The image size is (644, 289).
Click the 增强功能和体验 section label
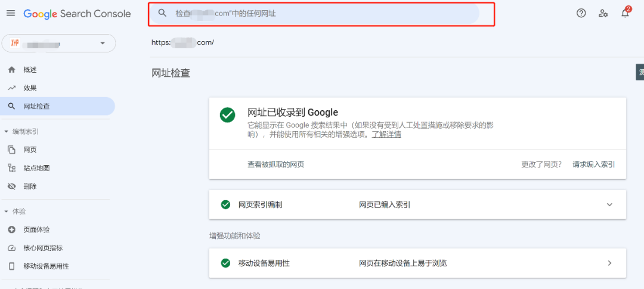tap(234, 236)
